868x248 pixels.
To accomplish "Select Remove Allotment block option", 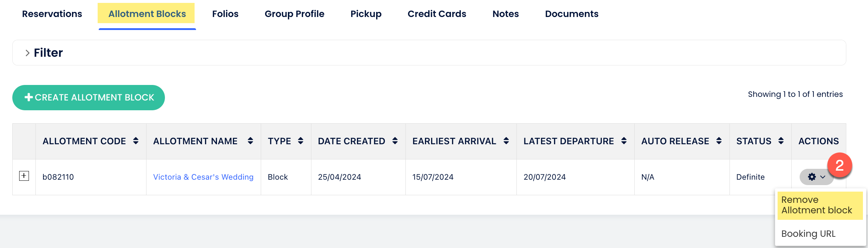I will [x=817, y=205].
